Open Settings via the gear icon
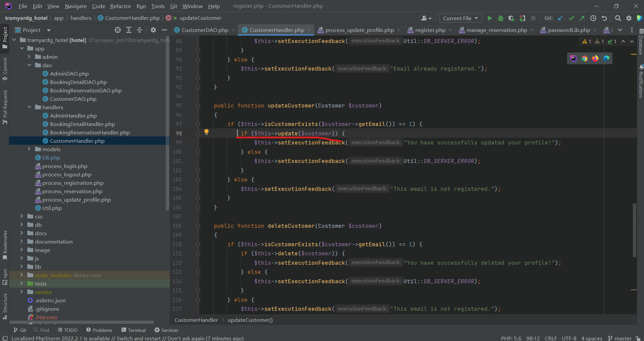 (x=629, y=18)
